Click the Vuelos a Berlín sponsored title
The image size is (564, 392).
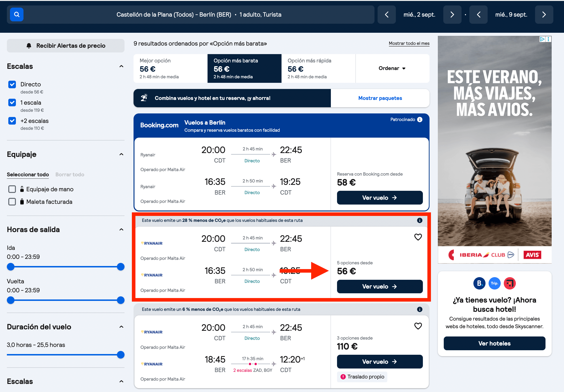point(205,123)
